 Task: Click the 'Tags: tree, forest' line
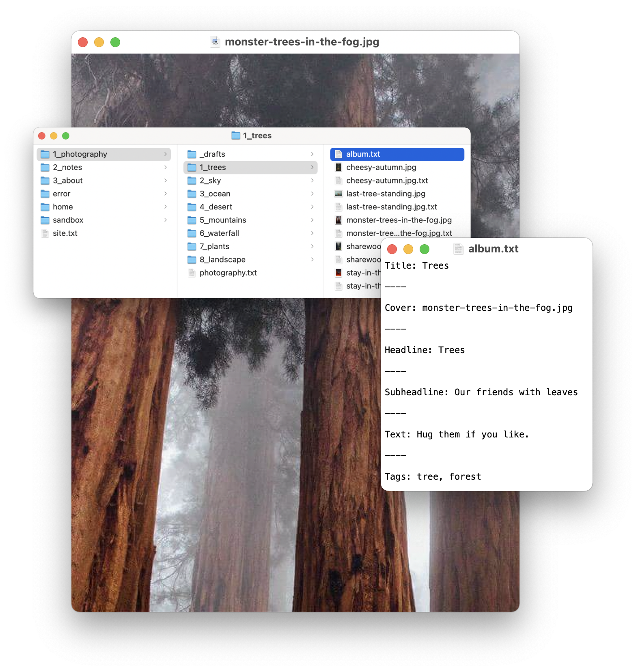pyautogui.click(x=433, y=477)
